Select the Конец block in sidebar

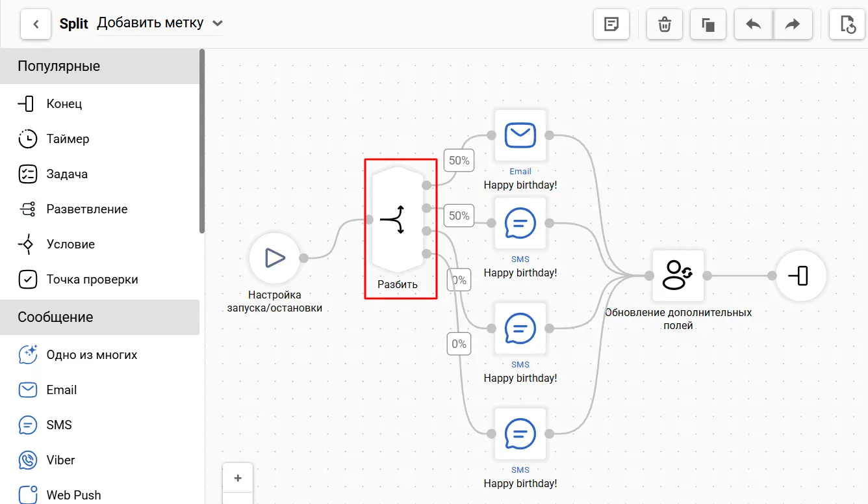[x=64, y=104]
